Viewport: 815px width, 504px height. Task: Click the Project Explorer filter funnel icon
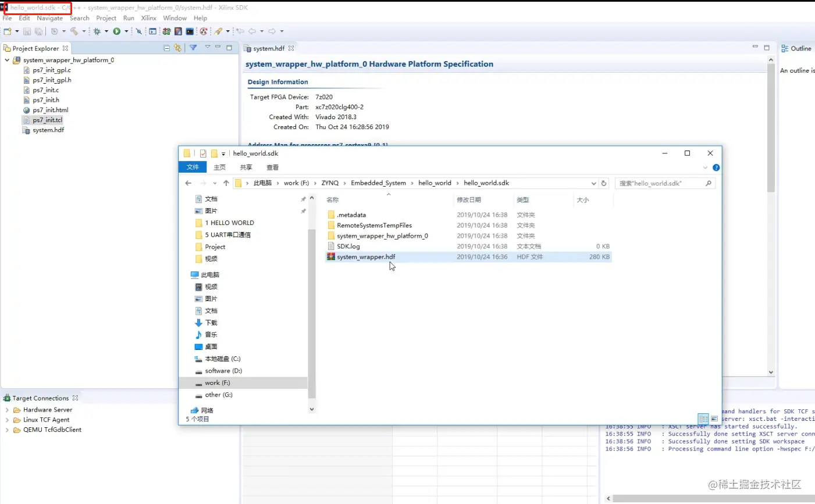coord(193,48)
